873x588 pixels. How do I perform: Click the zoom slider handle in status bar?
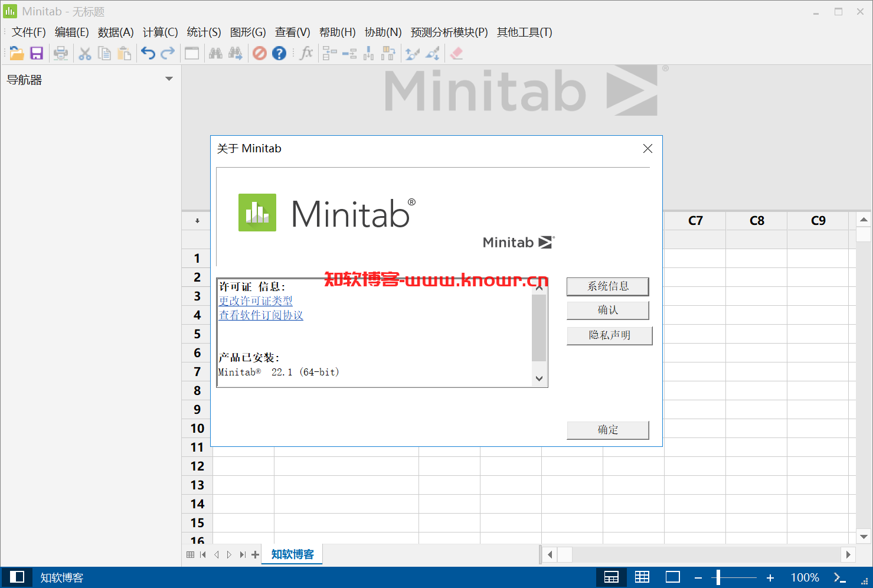(718, 577)
